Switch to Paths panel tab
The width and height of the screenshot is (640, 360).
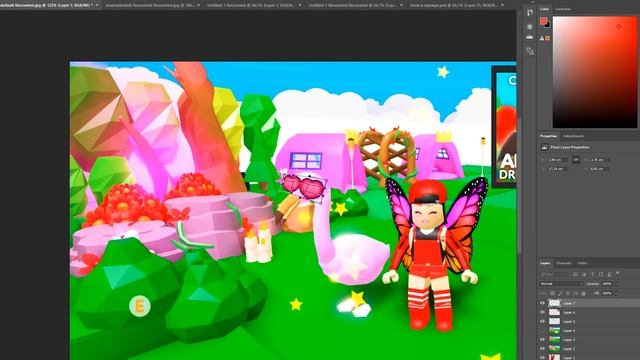tap(582, 263)
